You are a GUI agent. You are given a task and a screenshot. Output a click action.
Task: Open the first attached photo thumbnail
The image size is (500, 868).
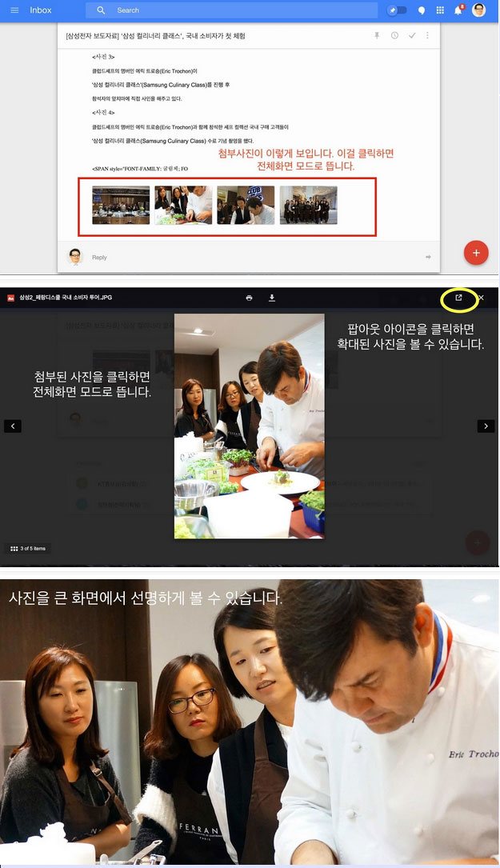coord(121,205)
